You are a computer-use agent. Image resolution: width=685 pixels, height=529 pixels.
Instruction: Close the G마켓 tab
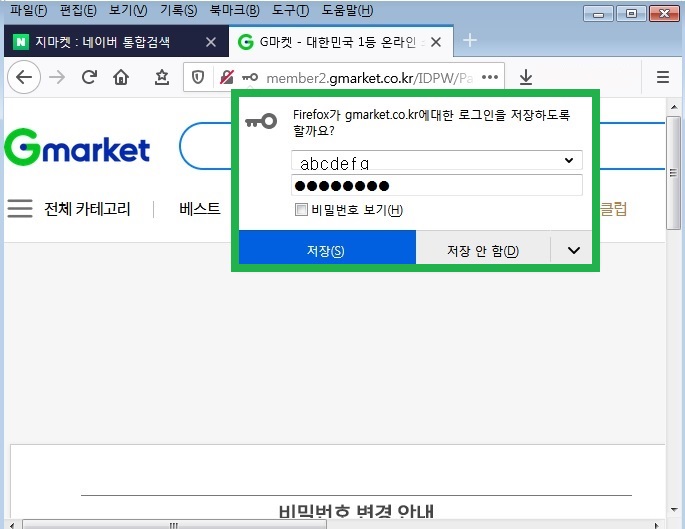click(x=436, y=42)
